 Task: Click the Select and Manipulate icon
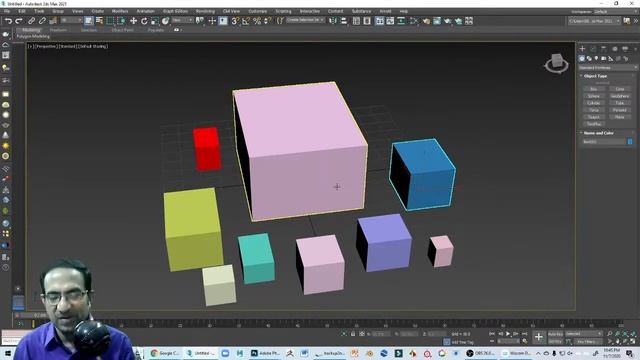212,21
